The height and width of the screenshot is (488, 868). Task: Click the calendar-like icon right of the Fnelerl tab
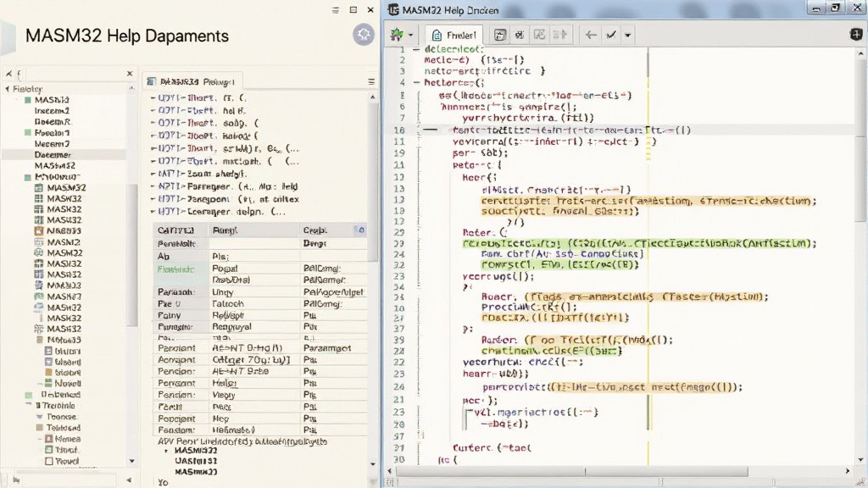pos(500,35)
